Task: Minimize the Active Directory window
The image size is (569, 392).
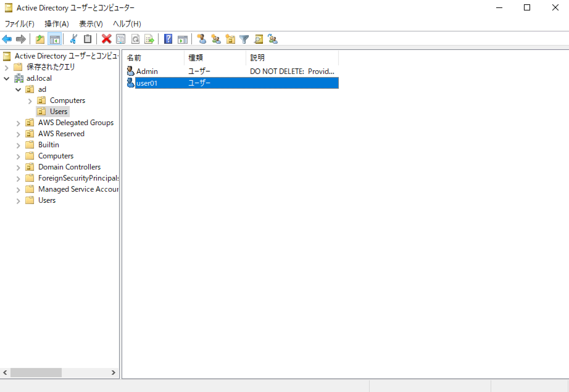Action: (x=499, y=8)
